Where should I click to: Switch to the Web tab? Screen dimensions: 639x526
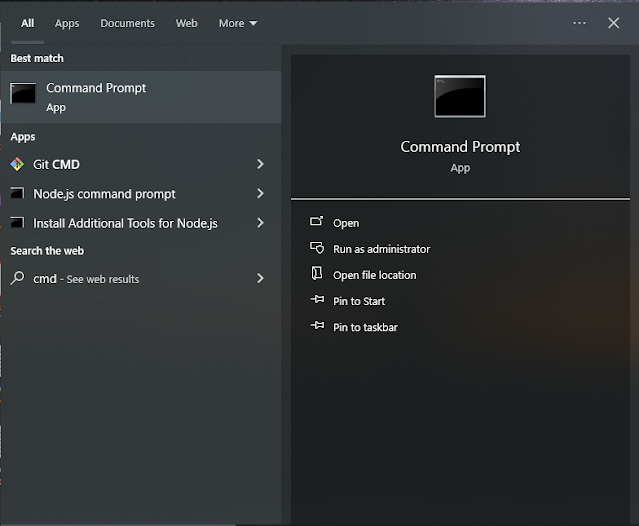tap(187, 24)
